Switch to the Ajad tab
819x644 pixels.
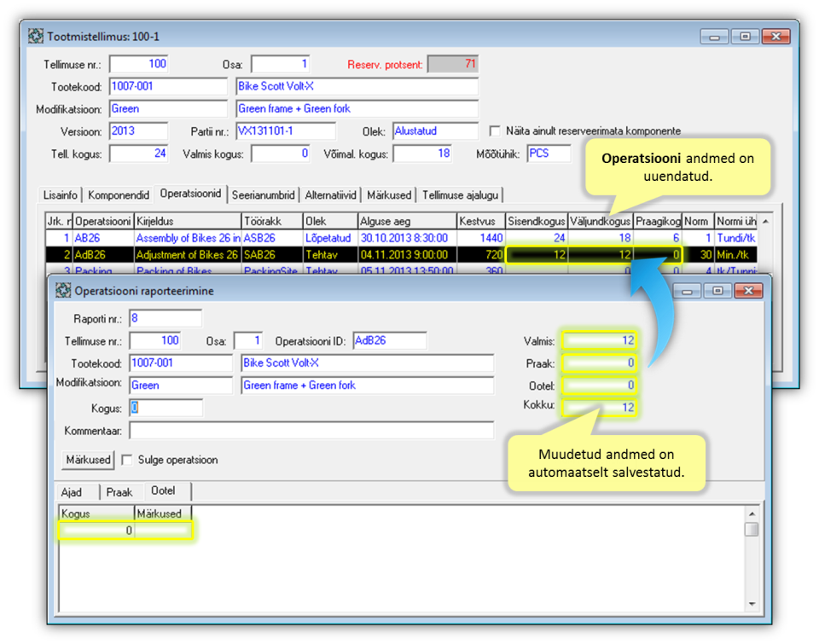pos(72,492)
